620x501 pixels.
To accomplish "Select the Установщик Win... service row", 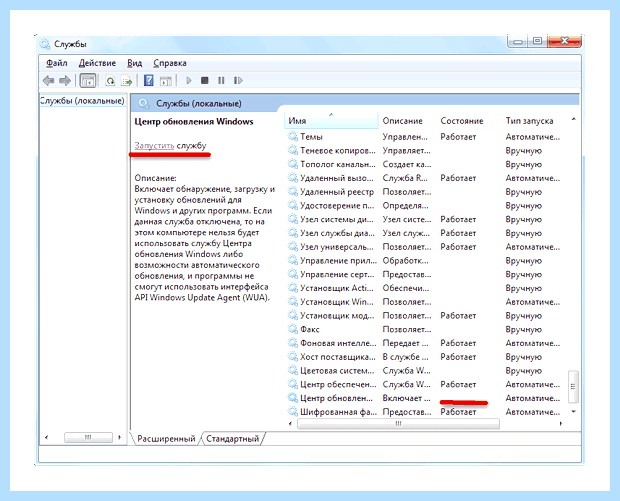I will point(425,302).
